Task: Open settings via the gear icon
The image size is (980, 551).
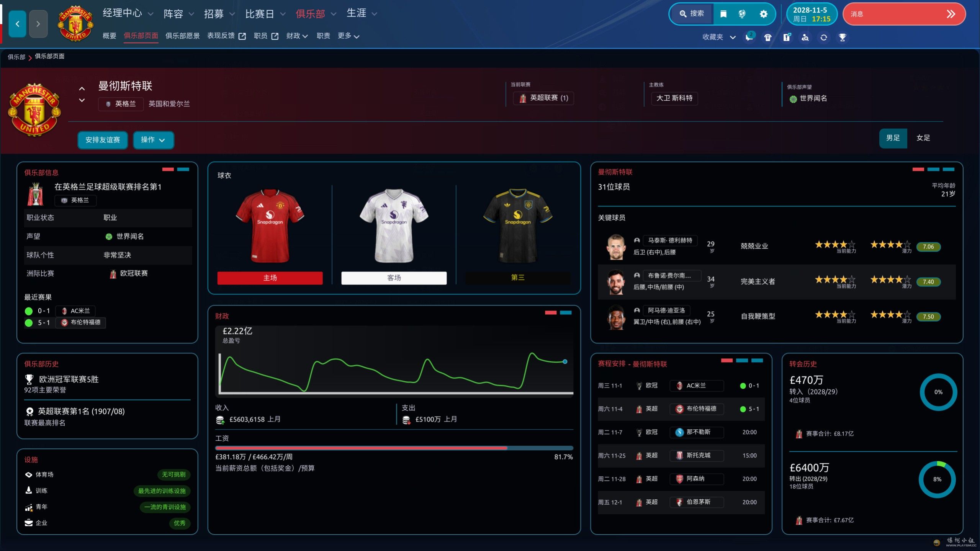Action: (763, 14)
